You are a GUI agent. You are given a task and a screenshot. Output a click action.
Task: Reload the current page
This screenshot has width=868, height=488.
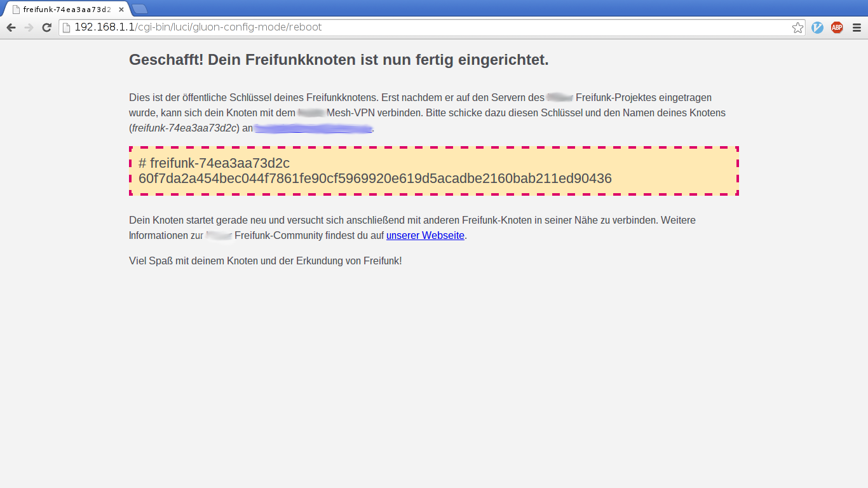[46, 27]
